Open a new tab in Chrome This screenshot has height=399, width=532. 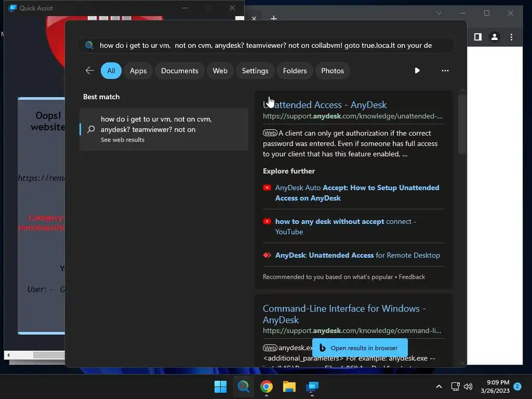pos(274,18)
